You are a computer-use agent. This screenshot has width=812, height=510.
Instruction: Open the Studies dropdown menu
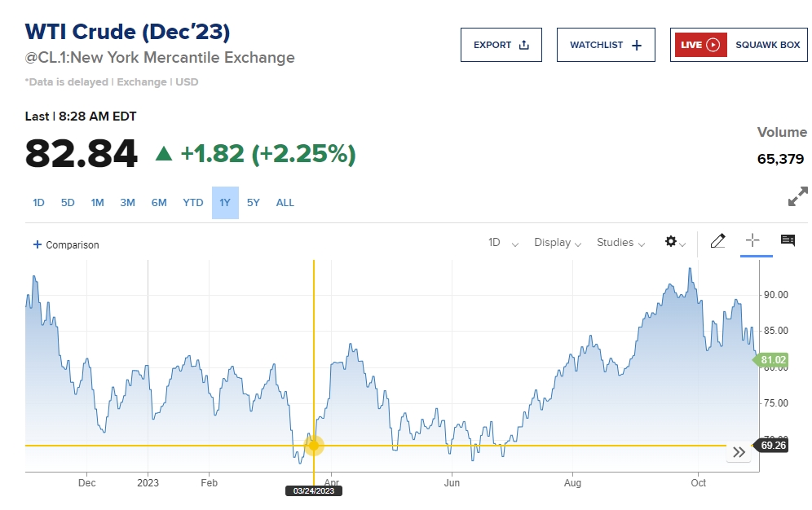click(x=620, y=243)
